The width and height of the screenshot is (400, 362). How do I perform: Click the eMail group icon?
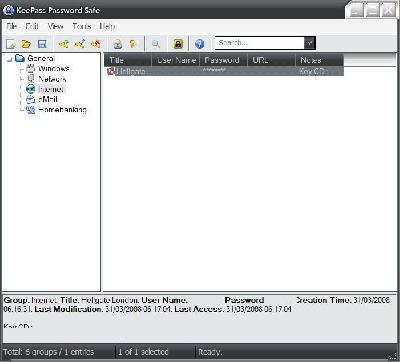point(31,99)
